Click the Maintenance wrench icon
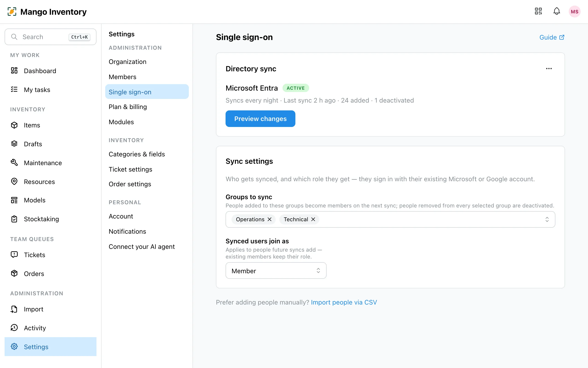Viewport: 588px width, 368px height. (14, 163)
